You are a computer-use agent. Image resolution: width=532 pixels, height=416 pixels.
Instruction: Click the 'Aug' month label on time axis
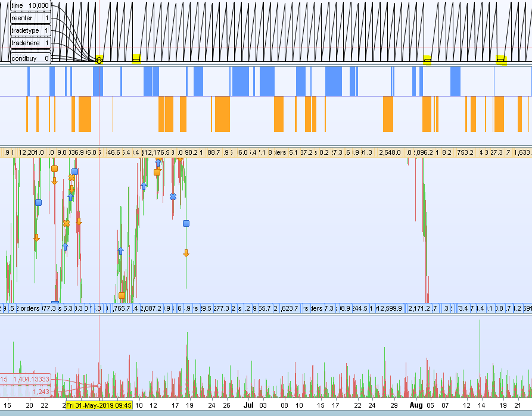click(x=416, y=405)
